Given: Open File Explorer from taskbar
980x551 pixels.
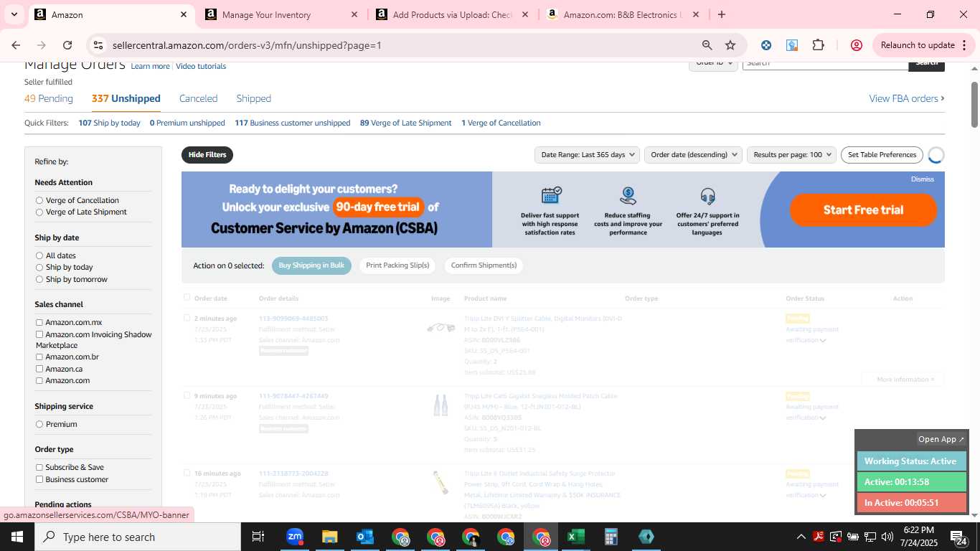Looking at the screenshot, I should click(x=329, y=537).
